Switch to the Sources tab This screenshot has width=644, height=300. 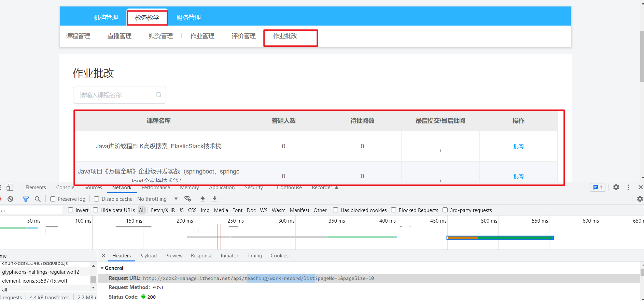point(93,187)
